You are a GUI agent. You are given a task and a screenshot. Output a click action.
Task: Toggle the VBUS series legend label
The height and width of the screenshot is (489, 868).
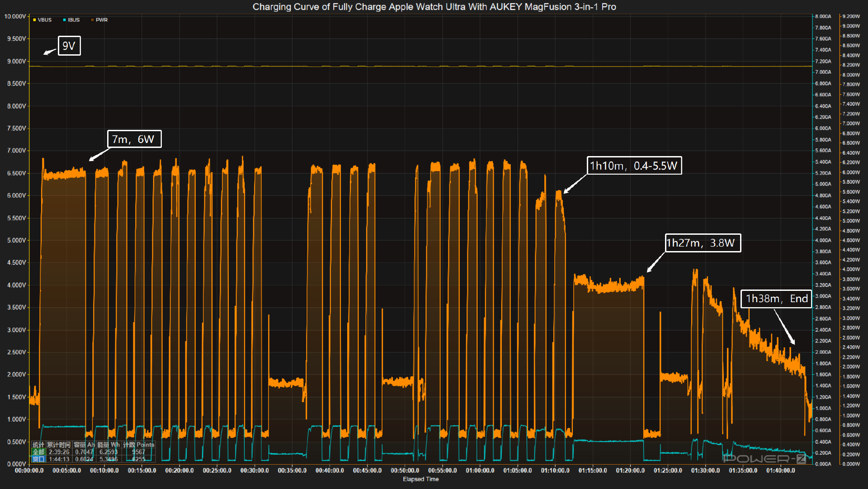45,20
